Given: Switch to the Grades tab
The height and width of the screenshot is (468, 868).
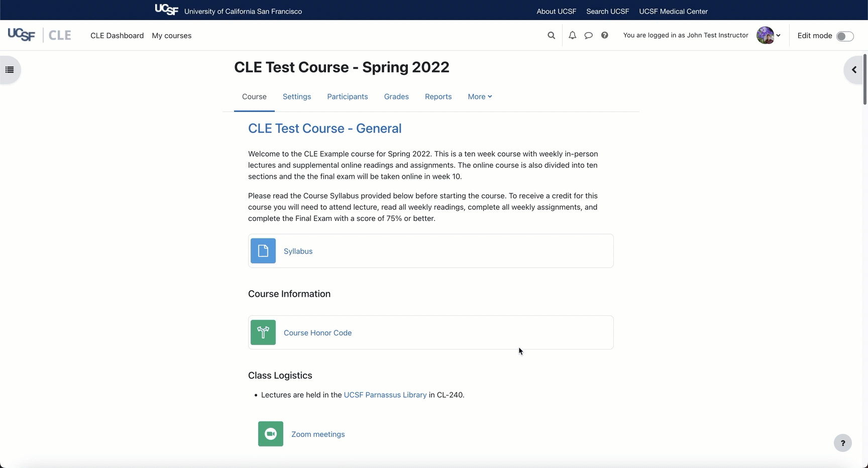Looking at the screenshot, I should point(396,97).
